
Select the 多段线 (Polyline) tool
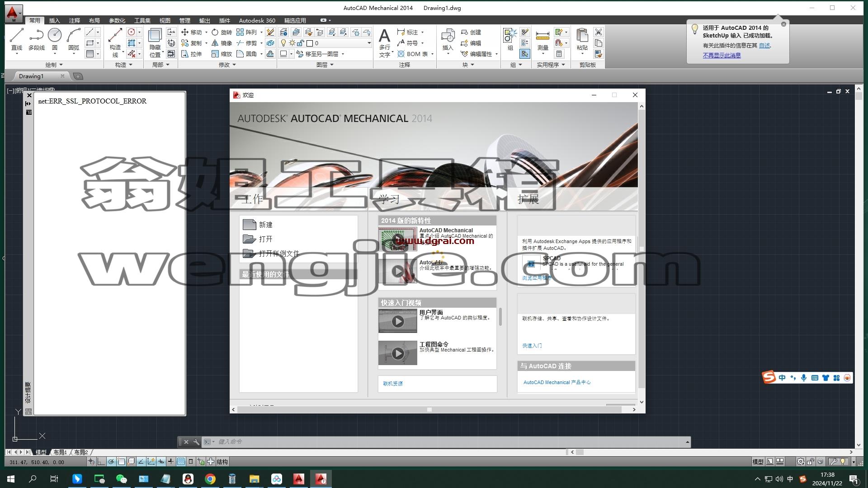pyautogui.click(x=37, y=40)
